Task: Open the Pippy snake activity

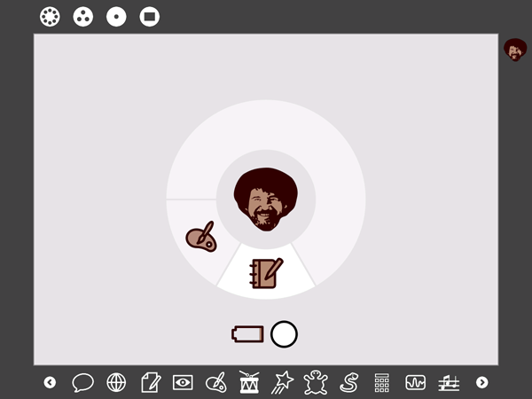Action: (x=349, y=382)
